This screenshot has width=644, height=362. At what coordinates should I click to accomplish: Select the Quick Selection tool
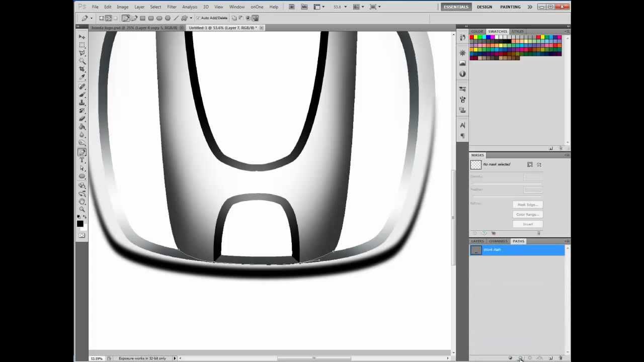[82, 61]
